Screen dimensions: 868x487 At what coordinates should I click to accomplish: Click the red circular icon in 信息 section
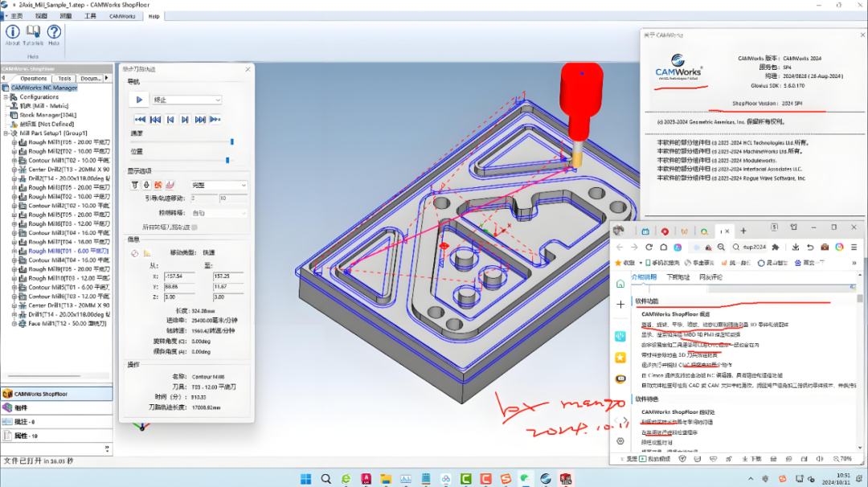(x=134, y=253)
